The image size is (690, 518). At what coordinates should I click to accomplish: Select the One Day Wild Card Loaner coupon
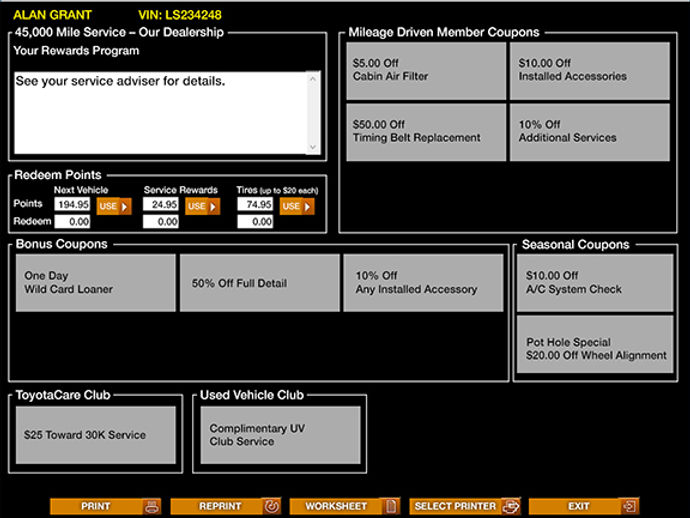(x=95, y=283)
